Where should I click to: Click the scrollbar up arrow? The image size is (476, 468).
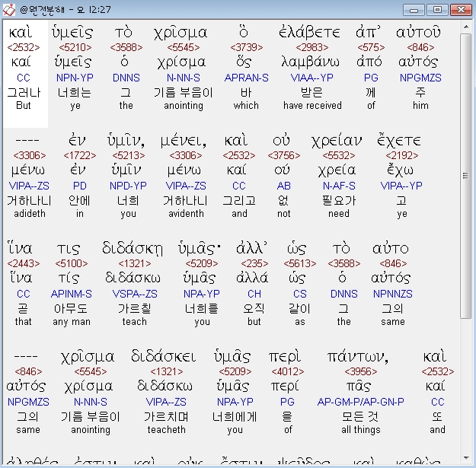point(465,27)
